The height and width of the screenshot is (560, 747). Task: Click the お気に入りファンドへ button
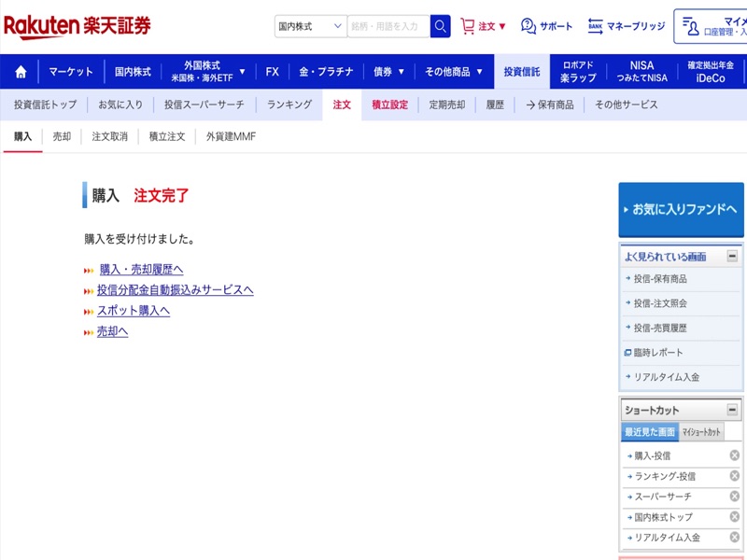click(683, 209)
